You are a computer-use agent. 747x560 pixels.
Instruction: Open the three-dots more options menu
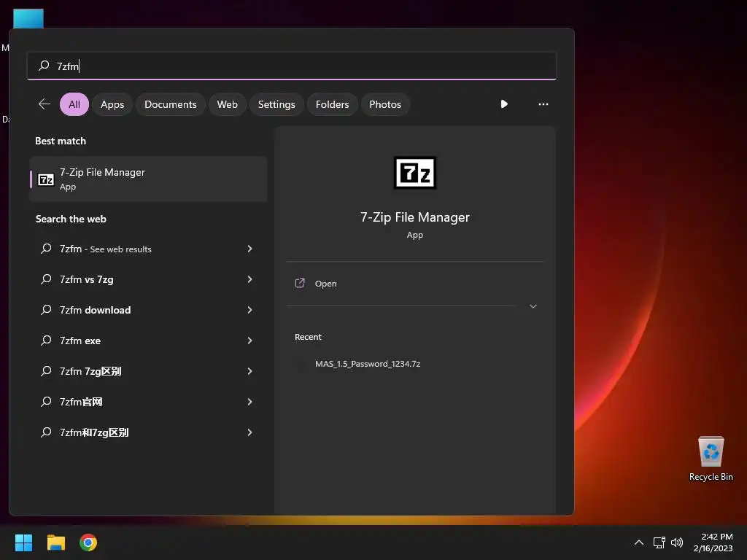coord(543,104)
